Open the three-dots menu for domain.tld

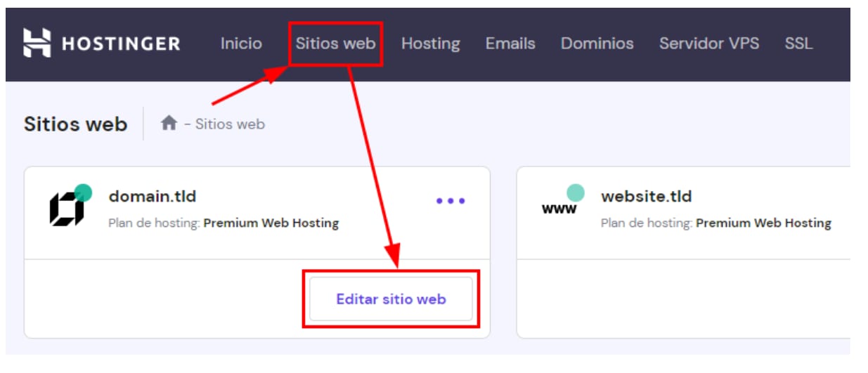click(x=451, y=201)
